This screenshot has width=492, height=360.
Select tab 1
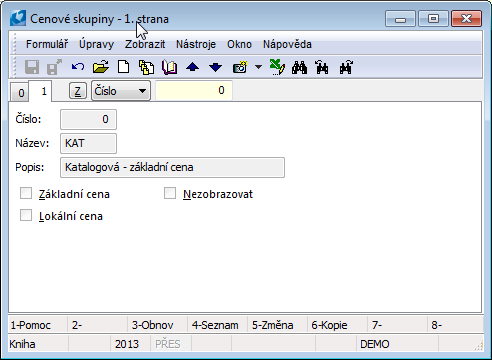click(41, 91)
